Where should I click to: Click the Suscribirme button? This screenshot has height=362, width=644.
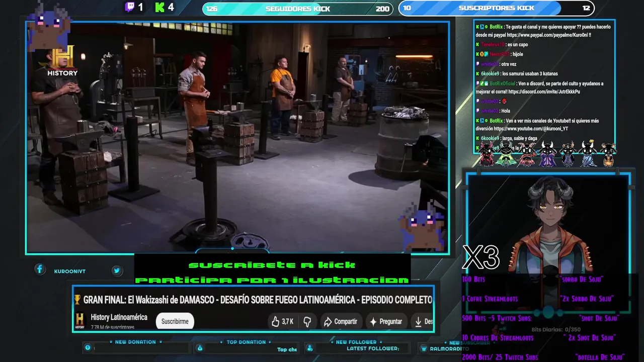coord(175,321)
